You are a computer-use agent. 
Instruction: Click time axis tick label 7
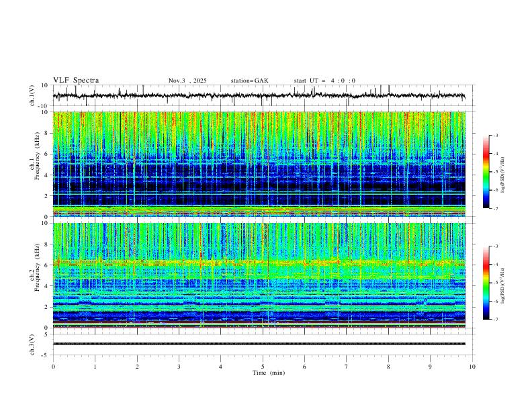[x=347, y=367]
